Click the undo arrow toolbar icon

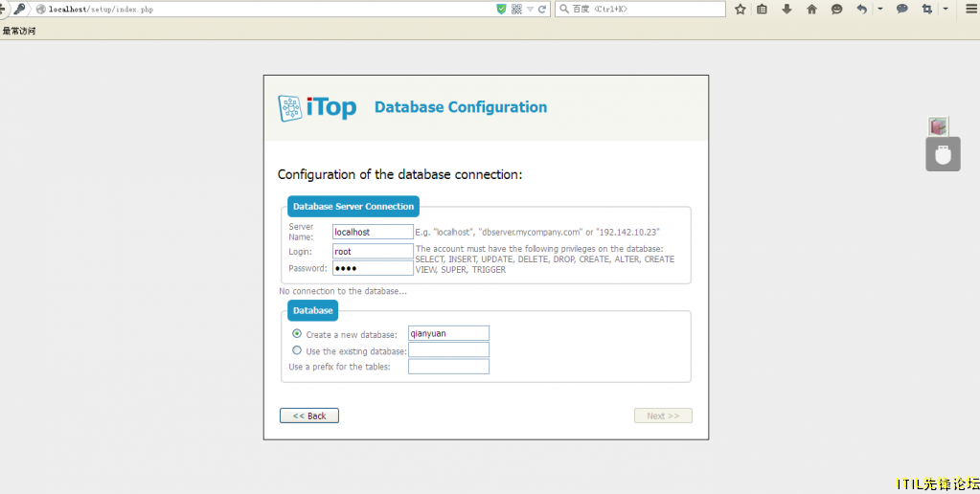click(862, 9)
